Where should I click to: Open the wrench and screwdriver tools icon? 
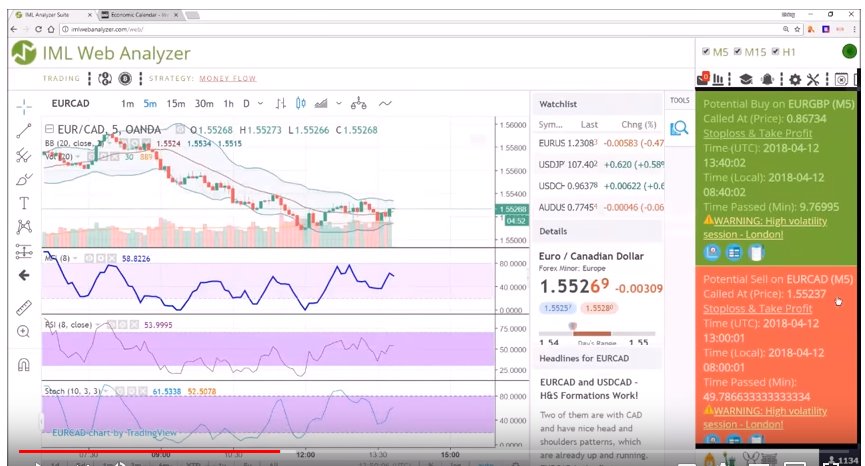(x=813, y=79)
